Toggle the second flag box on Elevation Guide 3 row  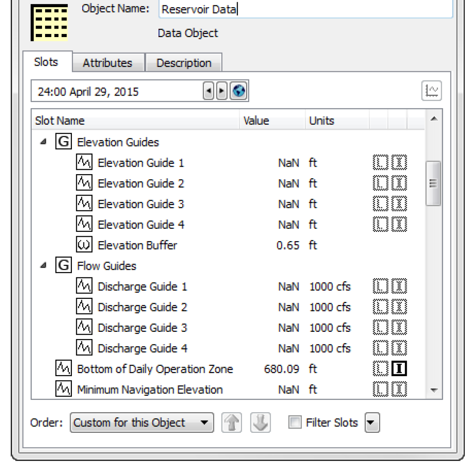[399, 204]
